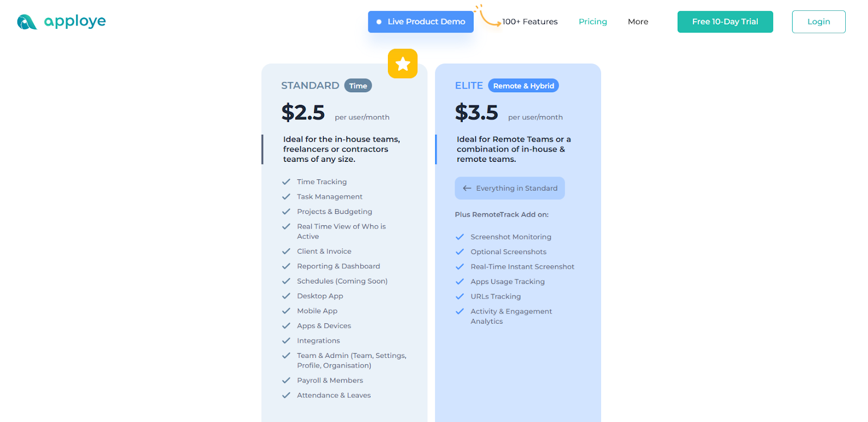Start the Free 10-Day Trial
This screenshot has height=422, width=868.
[725, 22]
